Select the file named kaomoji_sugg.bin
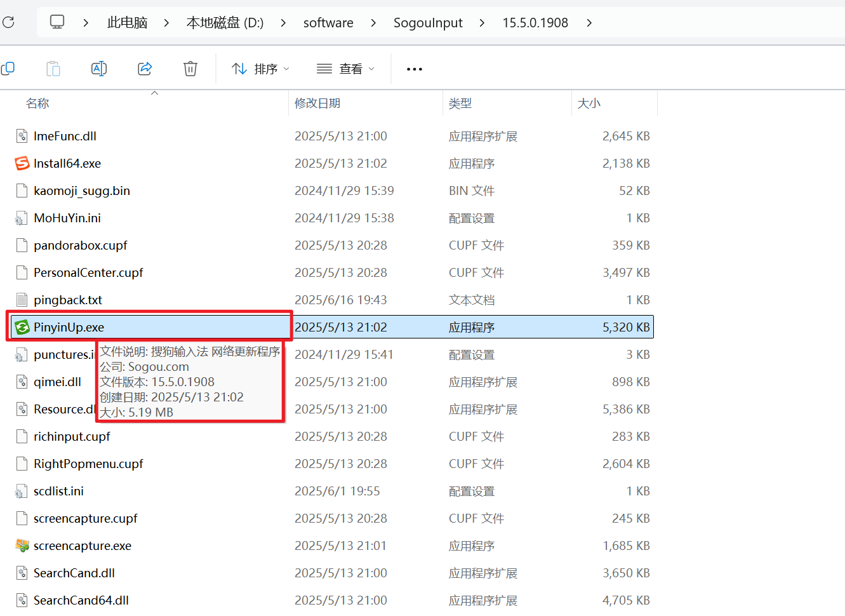The height and width of the screenshot is (616, 845). (x=82, y=191)
